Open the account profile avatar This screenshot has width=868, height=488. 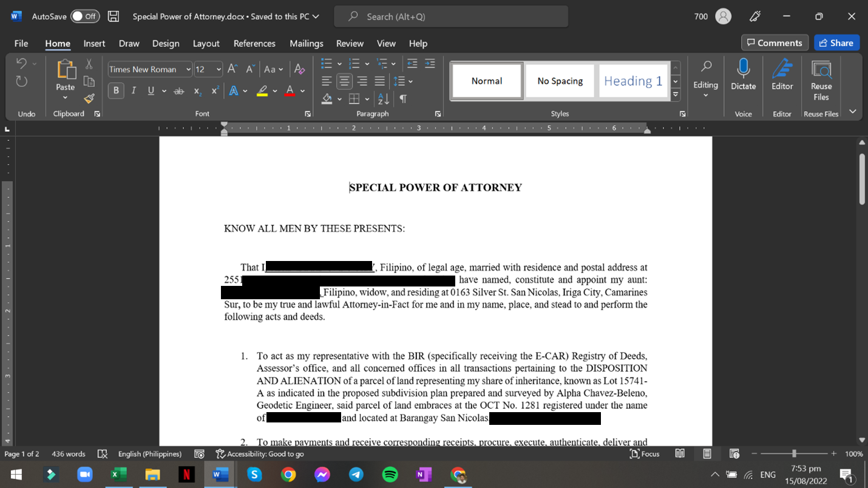[x=723, y=16]
